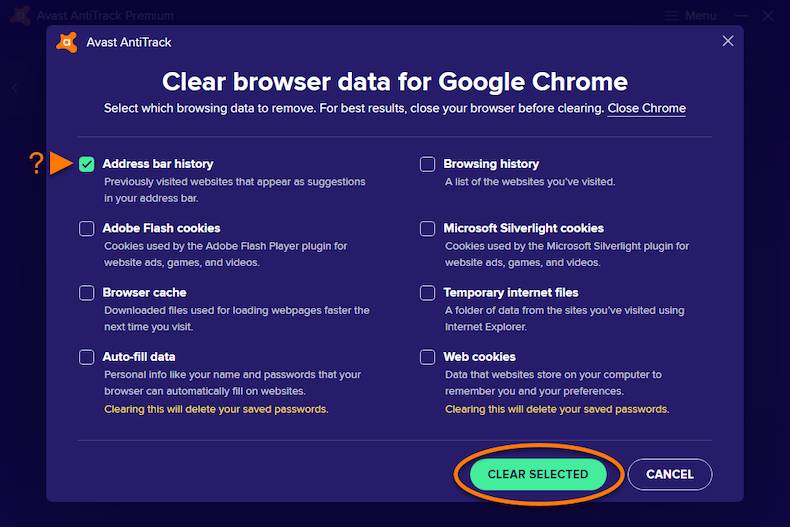Select the Microsoft Silverlight cookies checkbox
The width and height of the screenshot is (790, 527).
(x=428, y=228)
